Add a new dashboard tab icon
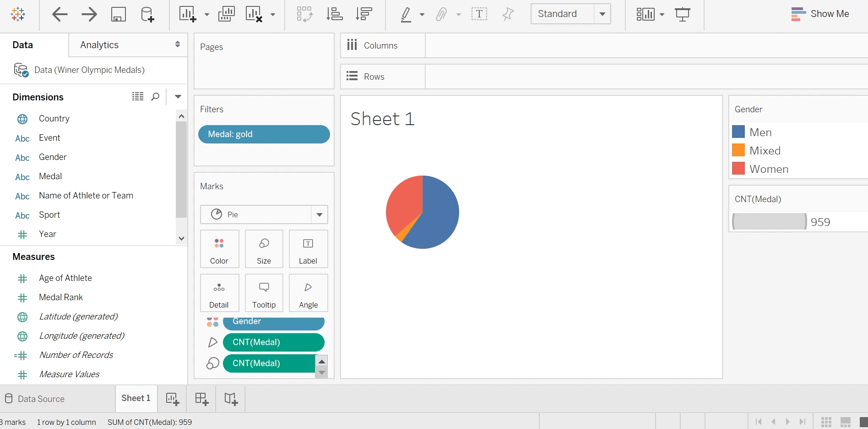The width and height of the screenshot is (868, 429). pyautogui.click(x=202, y=399)
